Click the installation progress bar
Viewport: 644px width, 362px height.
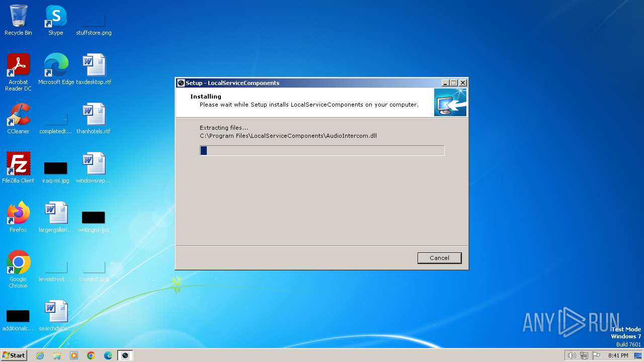(x=322, y=150)
